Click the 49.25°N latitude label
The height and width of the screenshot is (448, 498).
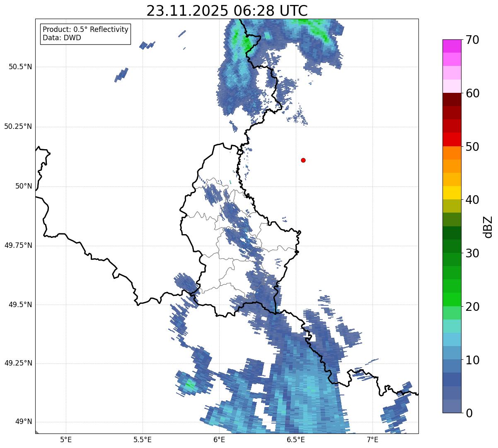point(18,363)
